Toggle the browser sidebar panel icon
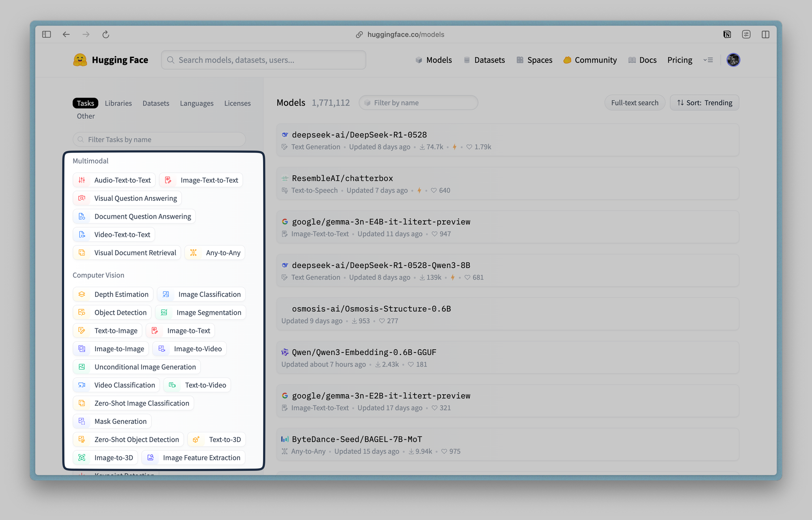The image size is (812, 520). tap(47, 34)
